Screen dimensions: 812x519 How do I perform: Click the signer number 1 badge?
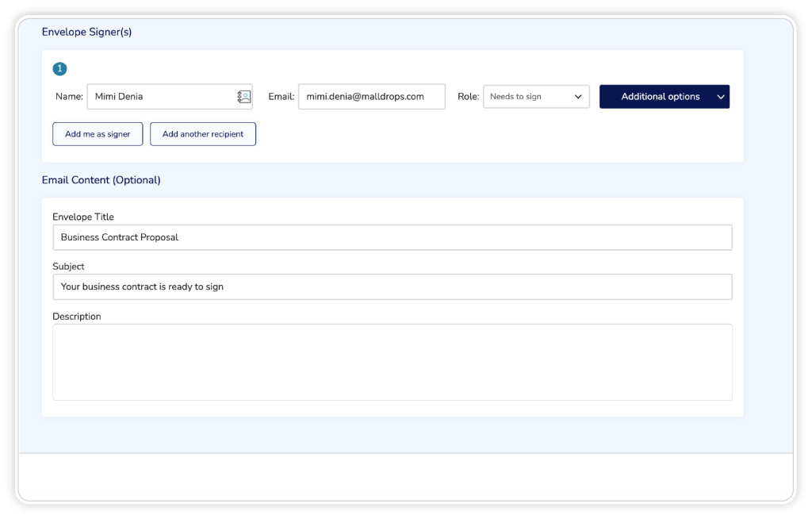[x=59, y=69]
